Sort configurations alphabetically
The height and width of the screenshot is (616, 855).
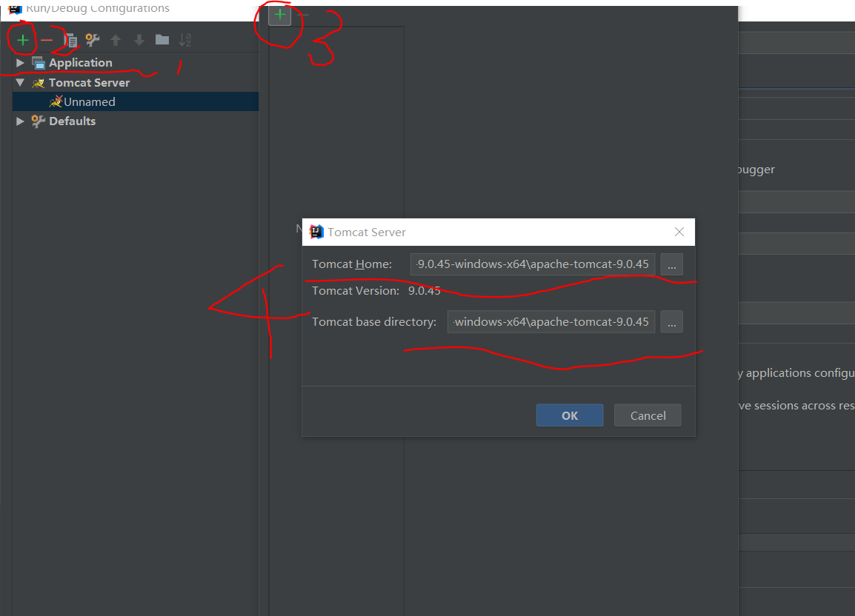[184, 40]
